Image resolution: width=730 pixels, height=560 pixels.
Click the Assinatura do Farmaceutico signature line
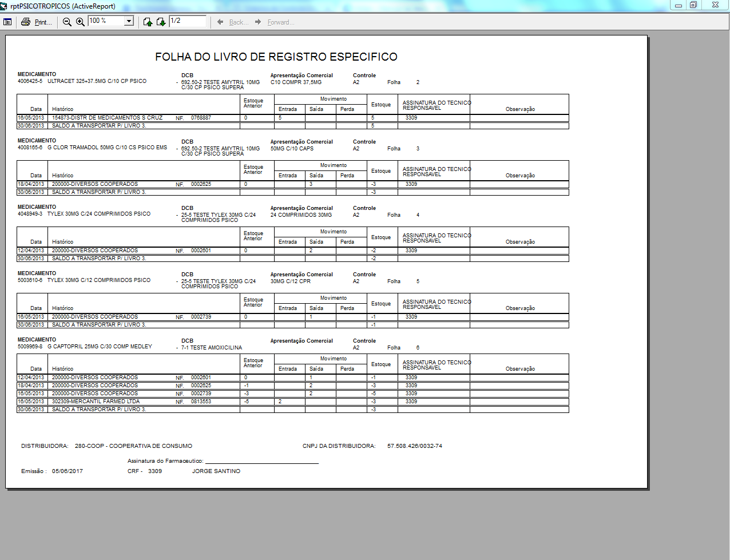tap(261, 462)
